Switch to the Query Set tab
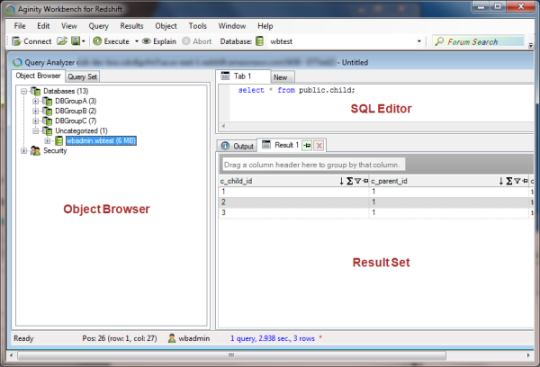 click(82, 77)
